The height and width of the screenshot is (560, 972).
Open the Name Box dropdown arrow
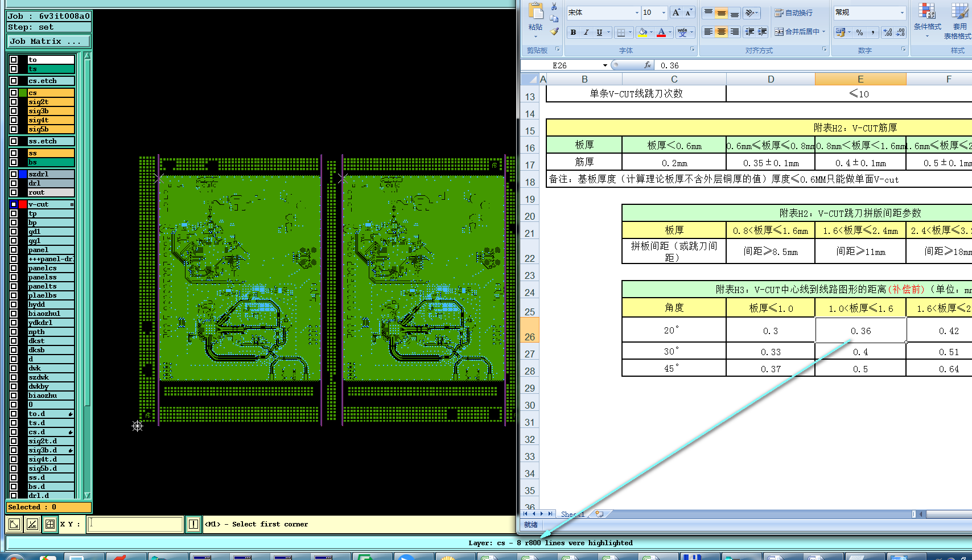click(605, 65)
